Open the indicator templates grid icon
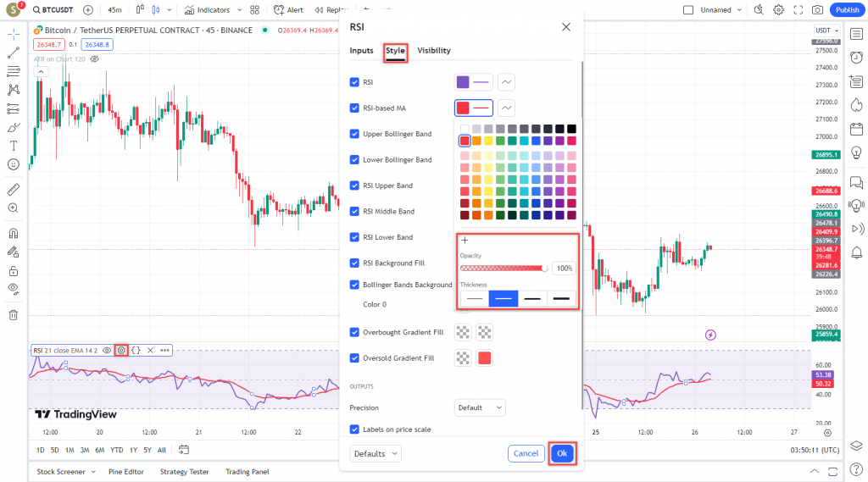868x482 pixels. pos(254,10)
